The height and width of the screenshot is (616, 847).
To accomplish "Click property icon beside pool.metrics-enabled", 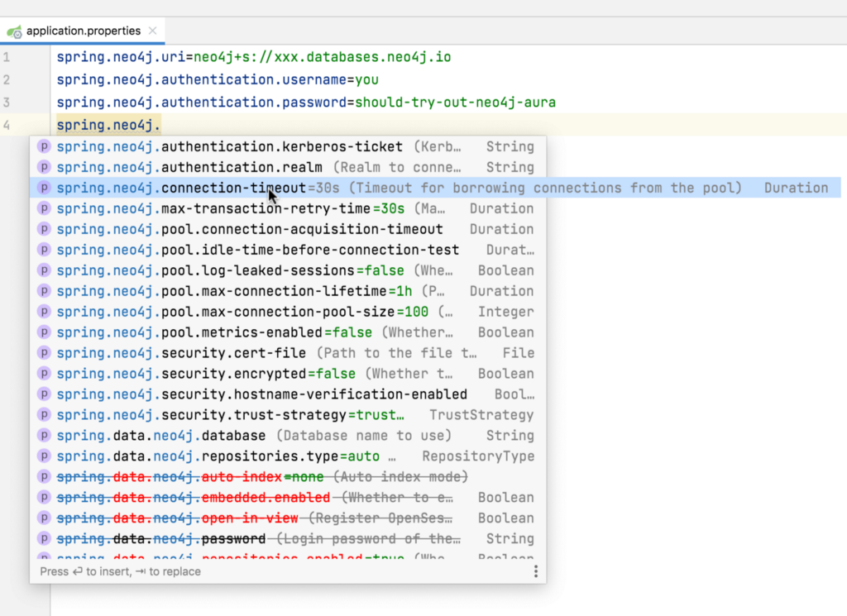I will click(45, 332).
